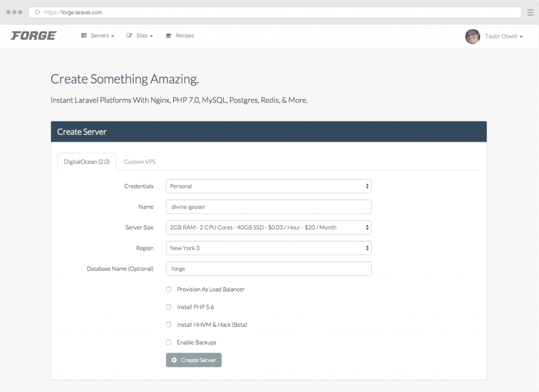Click the Recipes coffee cup icon
The width and height of the screenshot is (539, 392).
point(168,36)
